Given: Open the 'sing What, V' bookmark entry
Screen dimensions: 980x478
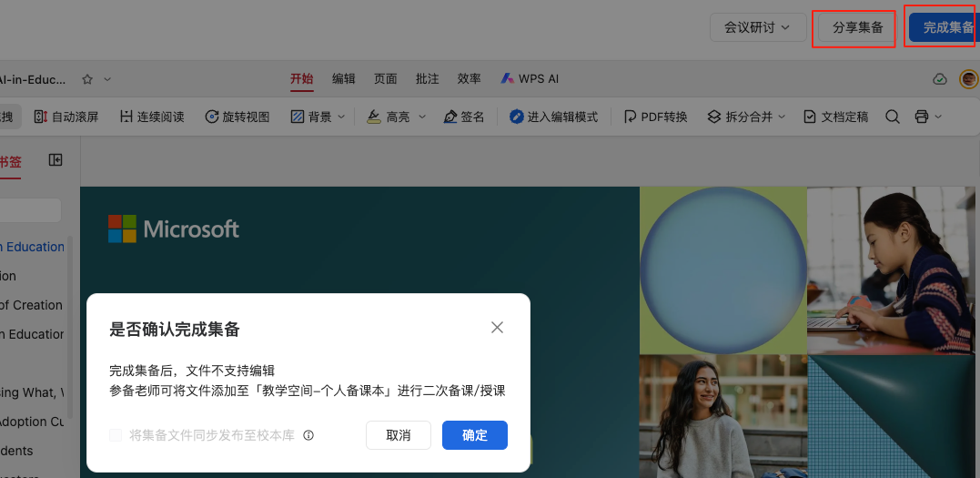Looking at the screenshot, I should pyautogui.click(x=32, y=392).
